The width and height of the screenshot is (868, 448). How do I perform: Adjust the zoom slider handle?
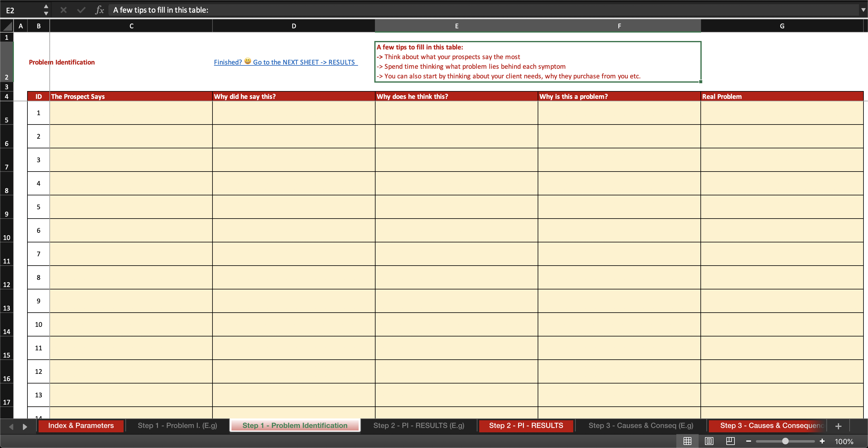pyautogui.click(x=785, y=441)
